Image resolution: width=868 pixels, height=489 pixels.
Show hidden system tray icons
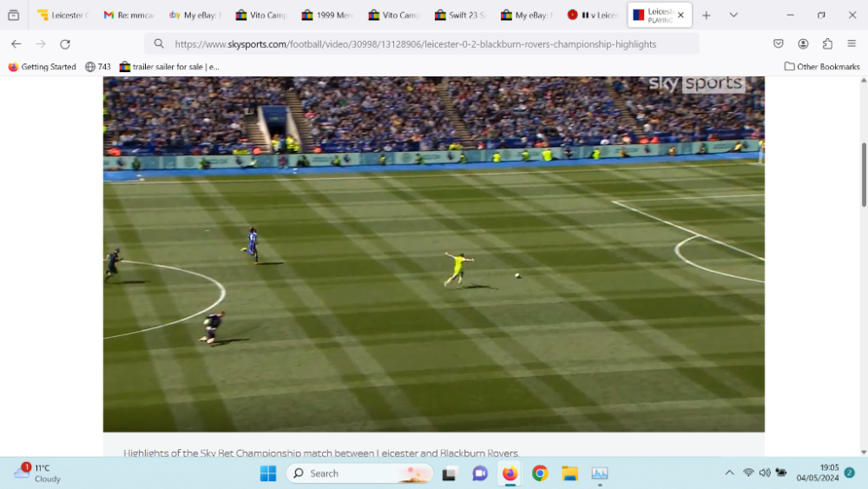[729, 472]
